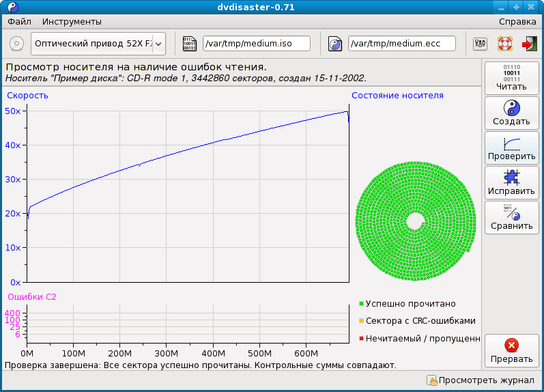
Task: Edit the /var/tmp/medium.iso path field
Action: 257,44
